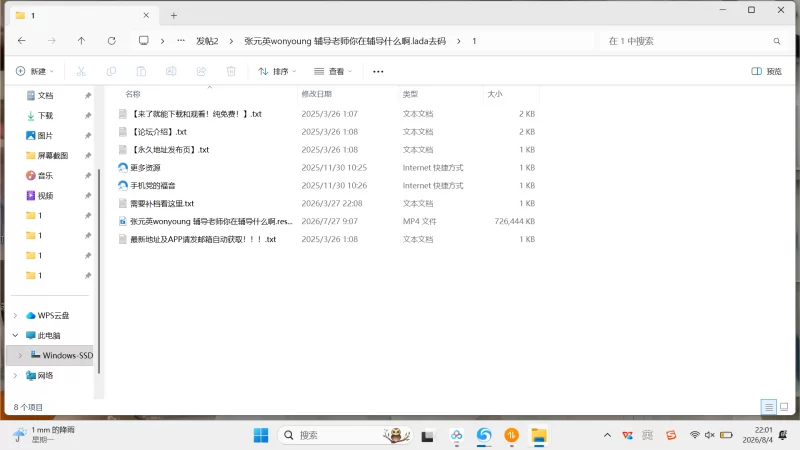Click the volume muted tray icon

pyautogui.click(x=710, y=435)
